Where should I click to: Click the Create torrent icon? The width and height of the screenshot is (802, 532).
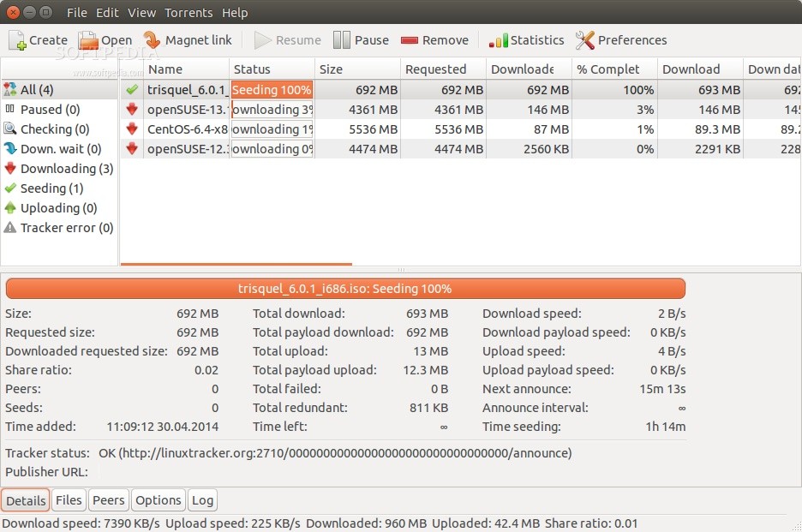pos(17,40)
